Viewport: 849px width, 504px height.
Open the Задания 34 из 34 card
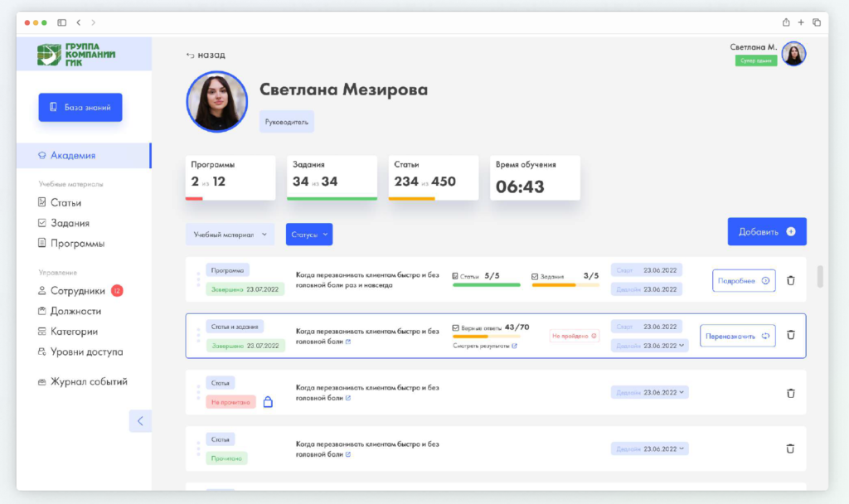(x=332, y=178)
